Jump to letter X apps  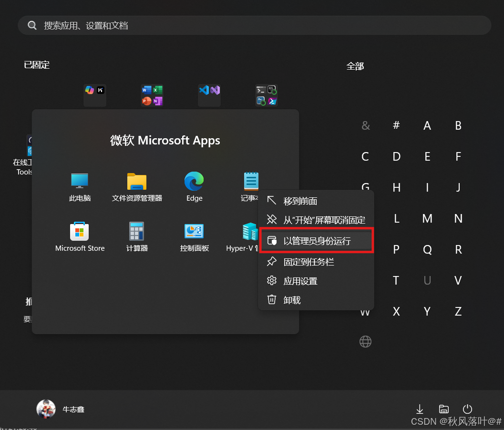click(x=396, y=311)
